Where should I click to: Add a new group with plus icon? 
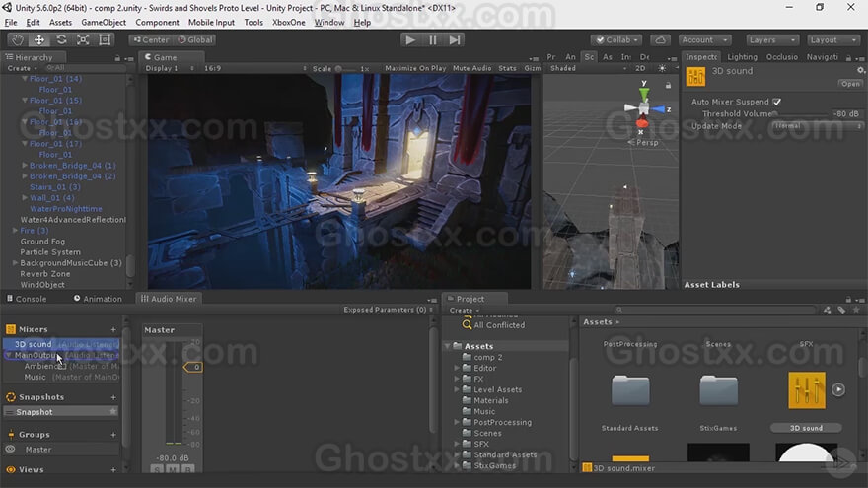pyautogui.click(x=113, y=435)
